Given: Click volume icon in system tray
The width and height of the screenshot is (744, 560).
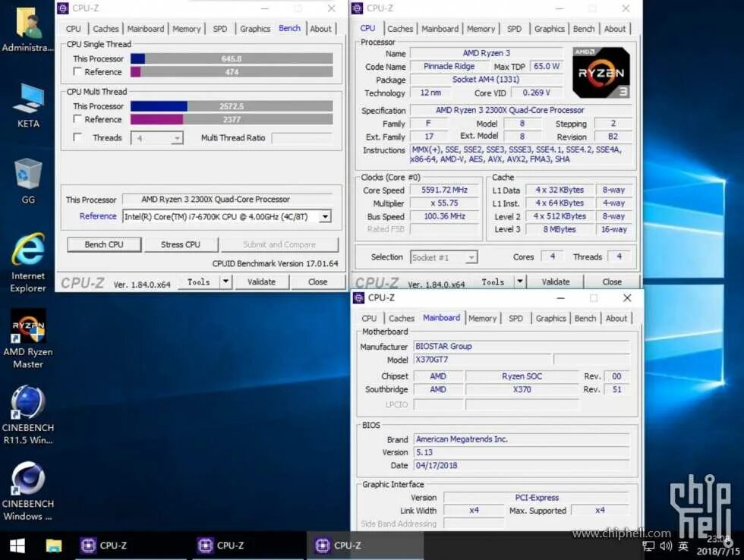Looking at the screenshot, I should (666, 546).
